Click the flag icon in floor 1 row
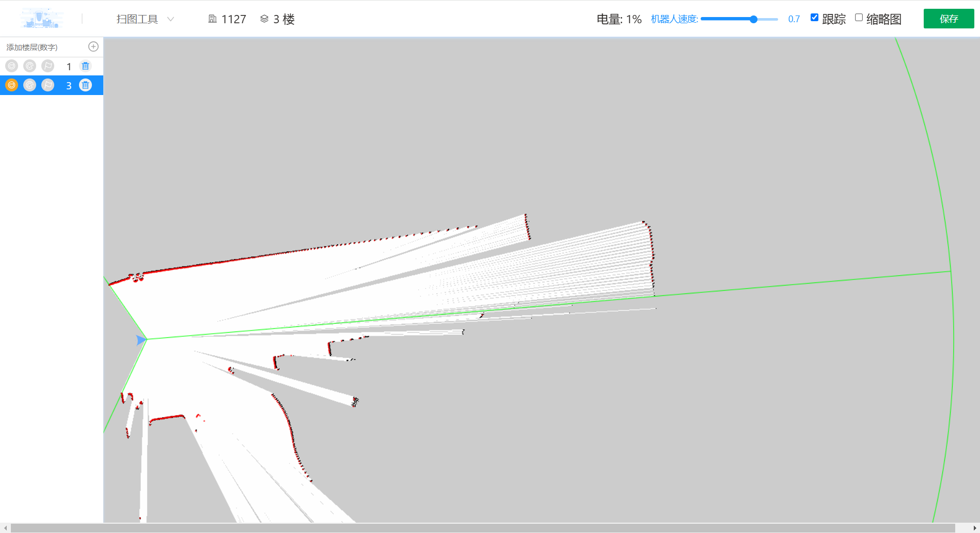The width and height of the screenshot is (980, 533). coord(48,66)
